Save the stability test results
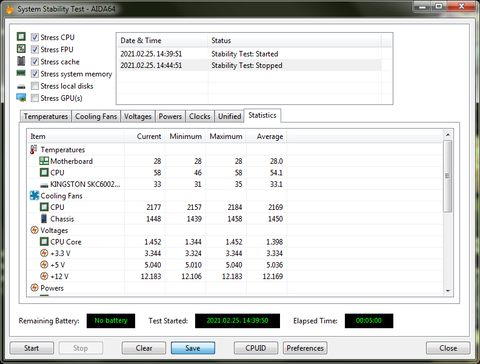The height and width of the screenshot is (364, 480). click(193, 348)
